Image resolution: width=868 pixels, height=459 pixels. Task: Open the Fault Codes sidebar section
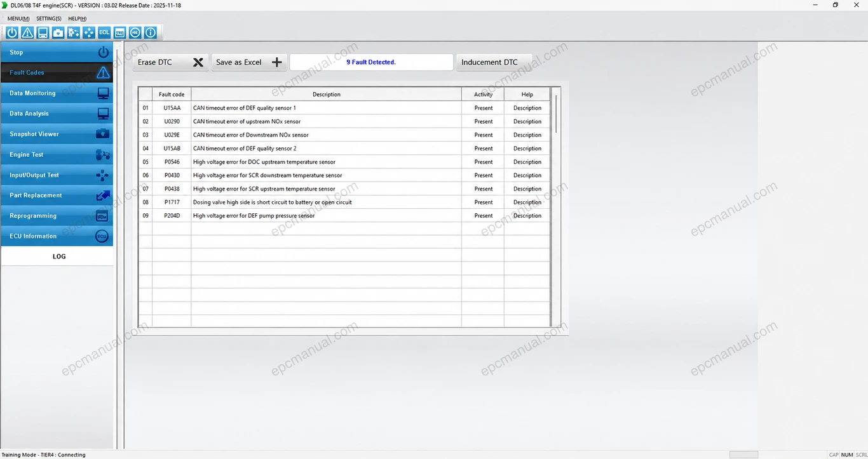(x=57, y=73)
